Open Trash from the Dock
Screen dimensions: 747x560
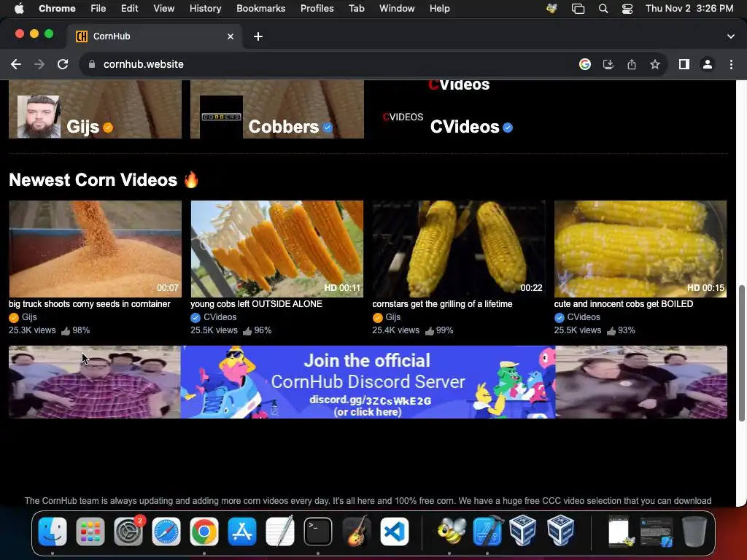[694, 532]
